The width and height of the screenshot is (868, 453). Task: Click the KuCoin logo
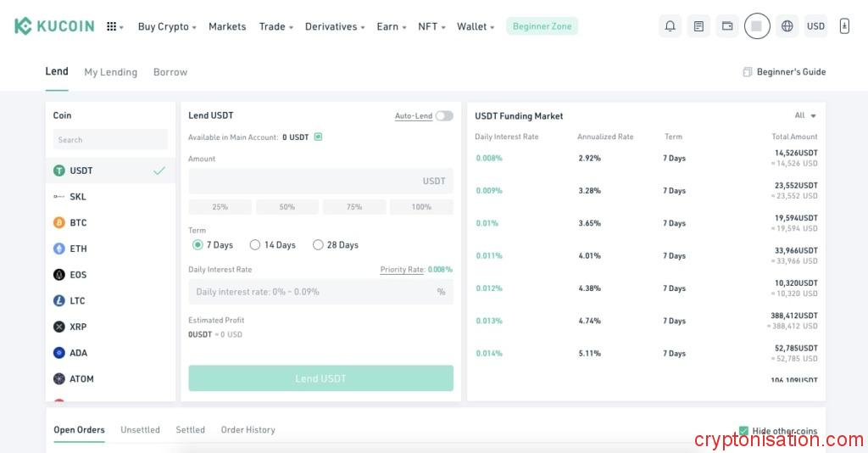[x=54, y=26]
